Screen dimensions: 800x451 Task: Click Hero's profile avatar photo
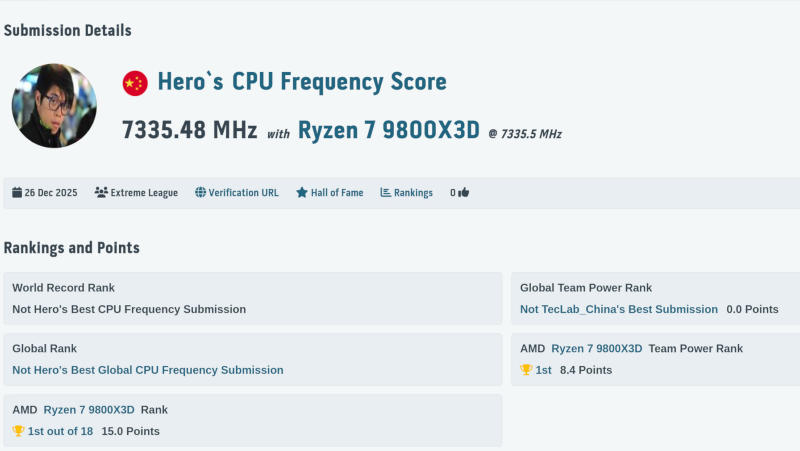click(x=54, y=106)
